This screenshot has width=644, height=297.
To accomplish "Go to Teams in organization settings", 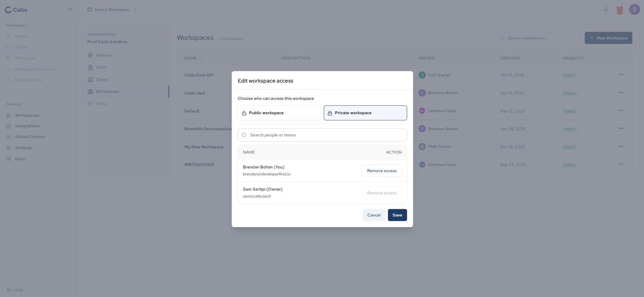I will click(x=102, y=80).
